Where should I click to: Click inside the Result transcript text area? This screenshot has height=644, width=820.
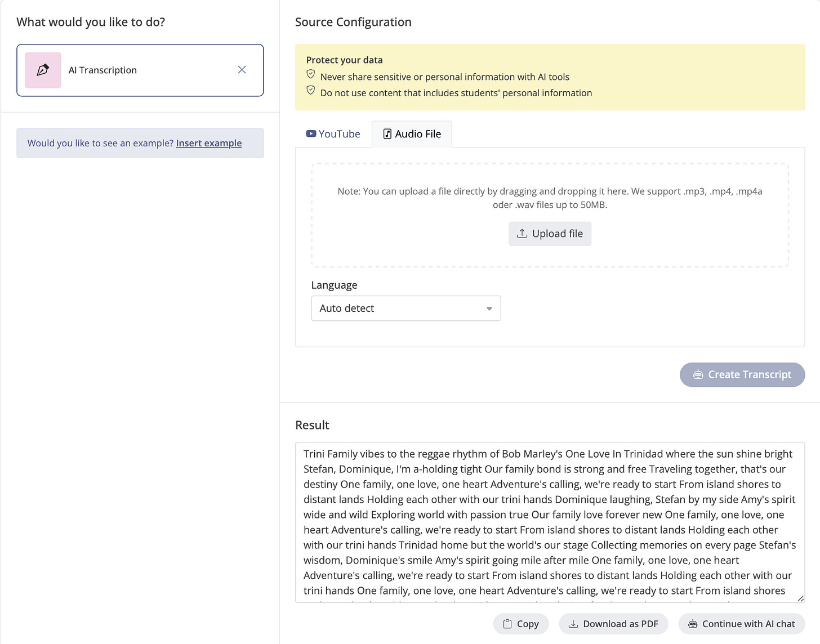[x=550, y=522]
